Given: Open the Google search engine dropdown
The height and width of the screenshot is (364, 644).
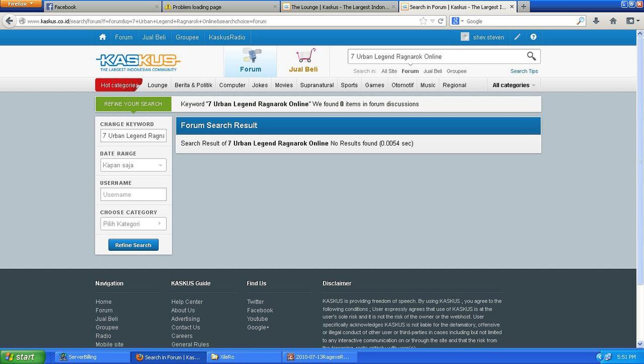Looking at the screenshot, I should [x=458, y=21].
